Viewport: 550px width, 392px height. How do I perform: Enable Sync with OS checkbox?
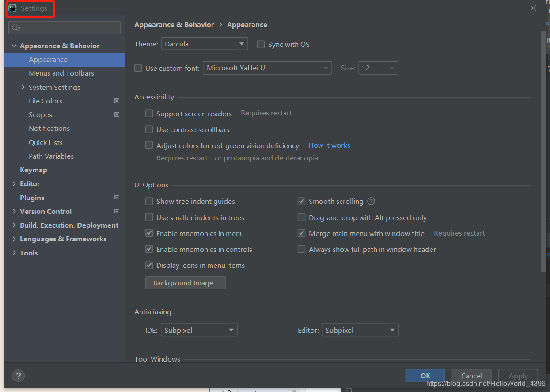pyautogui.click(x=261, y=44)
